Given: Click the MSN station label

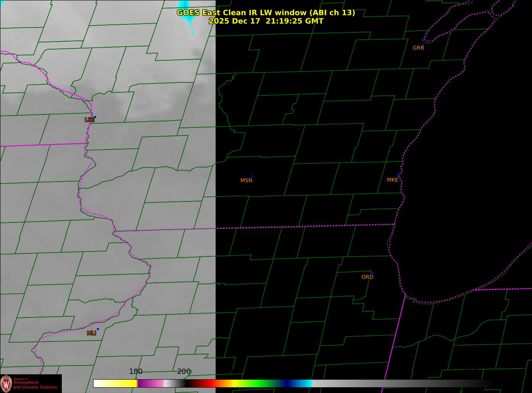Looking at the screenshot, I should pyautogui.click(x=246, y=180).
